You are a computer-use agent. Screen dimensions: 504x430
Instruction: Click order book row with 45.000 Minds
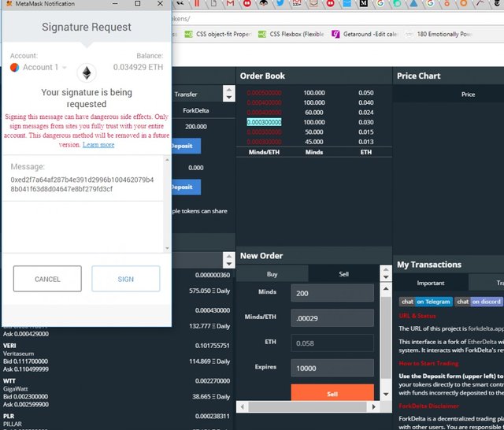pyautogui.click(x=314, y=142)
